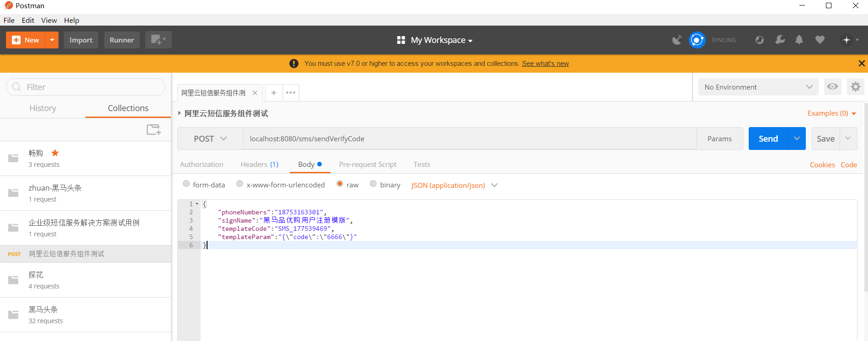Open the No Environment dropdown
Viewport: 868px width, 341px height.
tap(758, 87)
